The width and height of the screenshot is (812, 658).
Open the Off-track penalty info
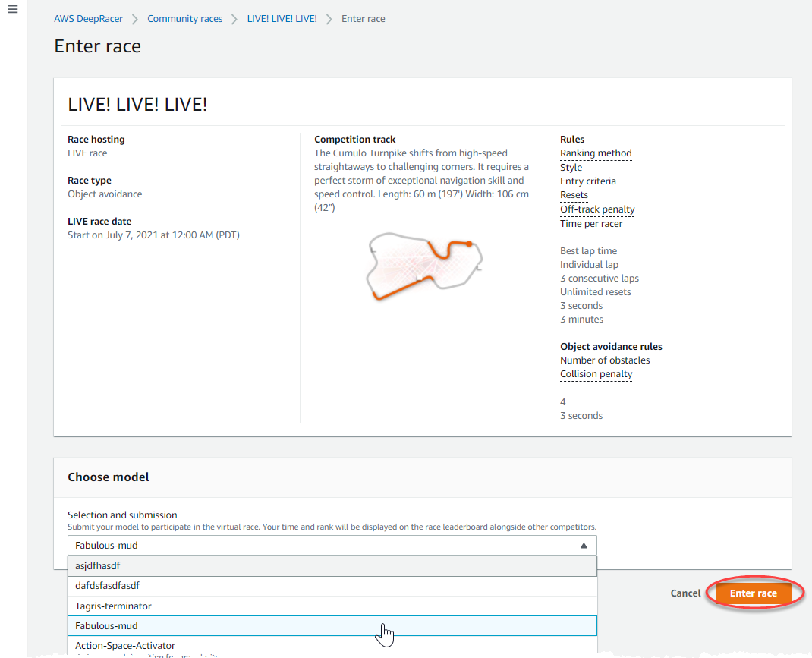coord(597,209)
